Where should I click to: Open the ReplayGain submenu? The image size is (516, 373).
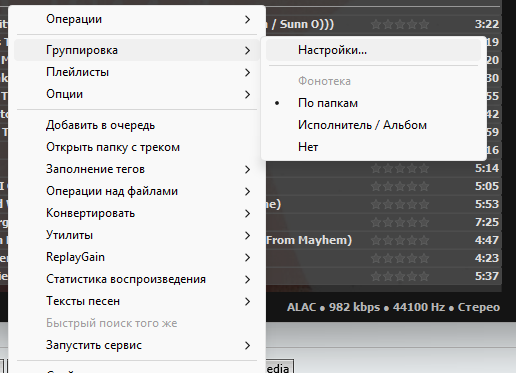(x=137, y=257)
